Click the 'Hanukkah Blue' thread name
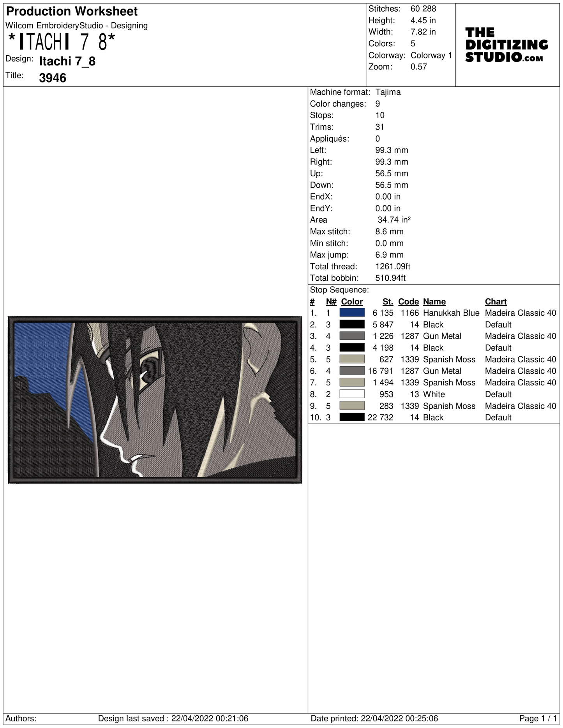This screenshot has height=728, width=563. 451,313
